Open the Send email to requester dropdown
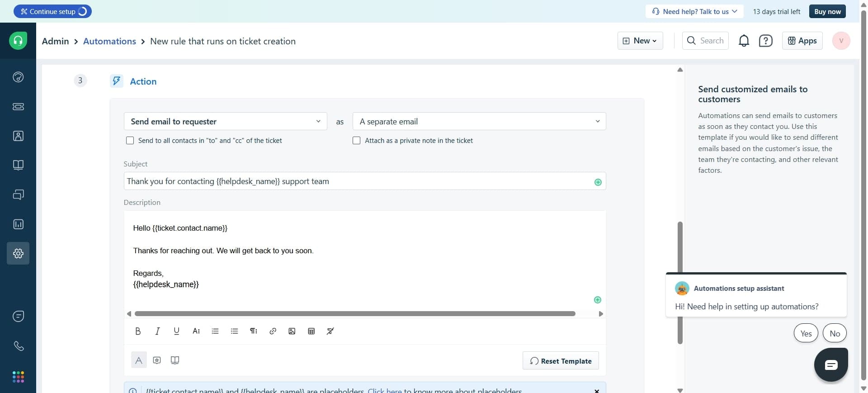The image size is (868, 393). 225,121
